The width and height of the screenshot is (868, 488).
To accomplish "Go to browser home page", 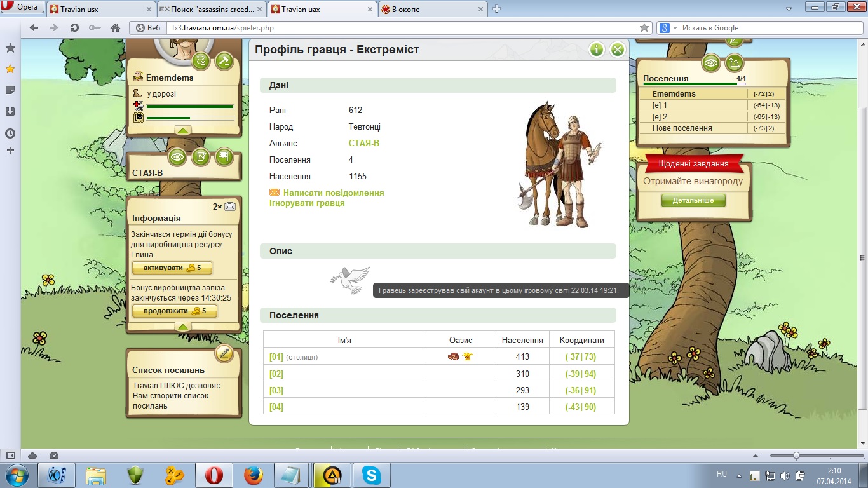I will pyautogui.click(x=115, y=28).
